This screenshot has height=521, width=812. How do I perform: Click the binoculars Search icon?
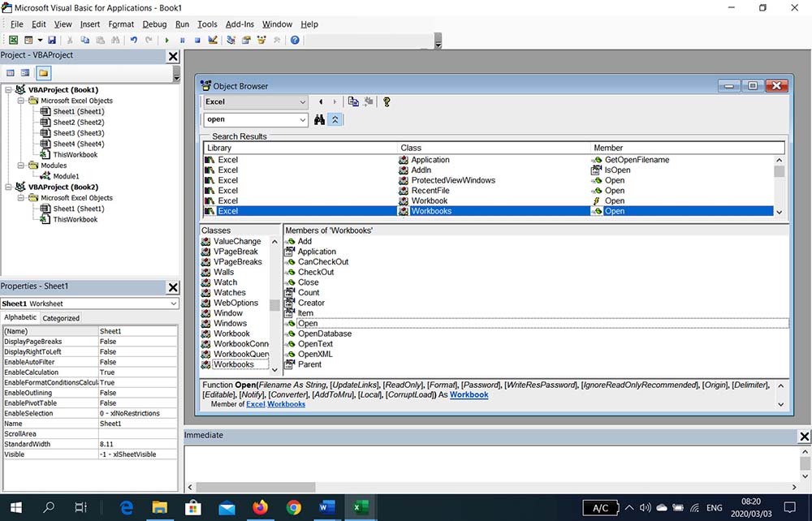coord(319,119)
